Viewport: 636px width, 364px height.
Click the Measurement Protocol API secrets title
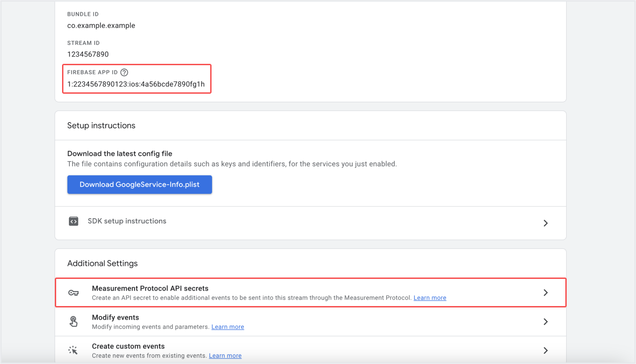(150, 288)
